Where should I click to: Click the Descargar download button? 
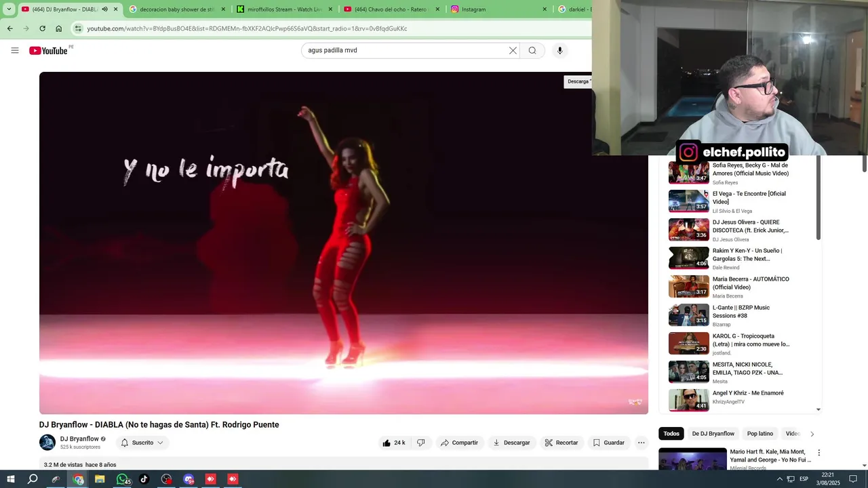pyautogui.click(x=511, y=443)
